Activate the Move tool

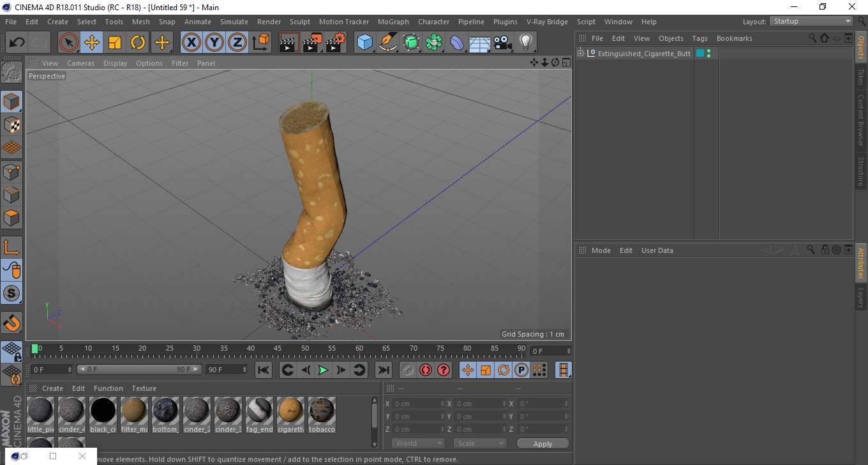(x=92, y=43)
